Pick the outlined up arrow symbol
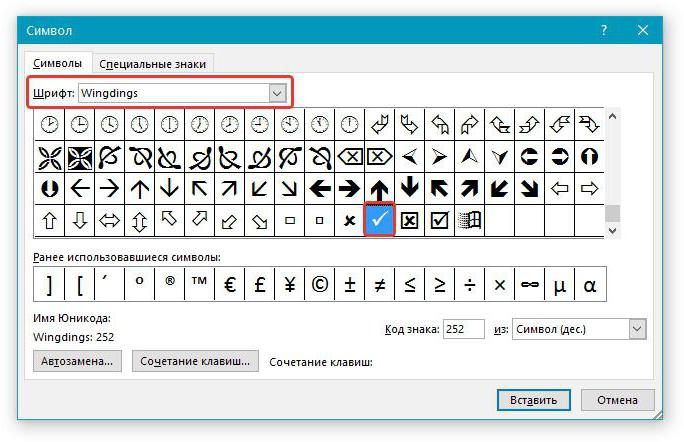Screen dimensions: 684x442 point(49,220)
